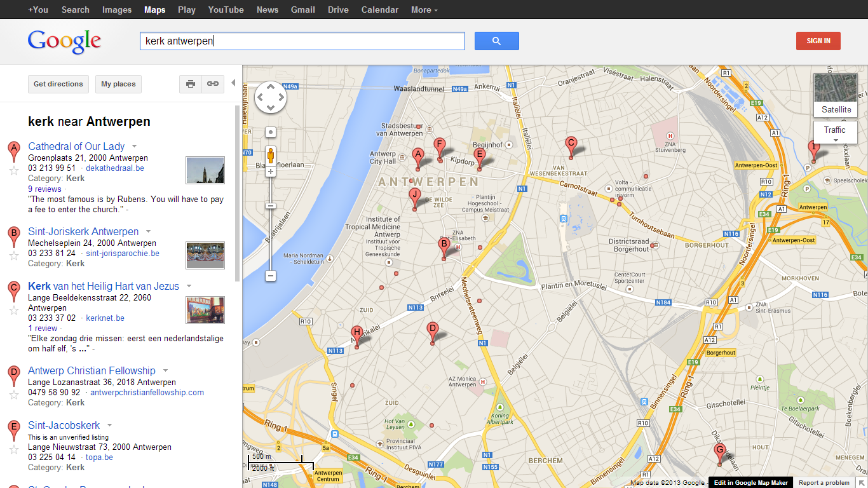The image size is (868, 488).
Task: Click the Heilig Hart van Jezus thumbnail
Action: click(205, 310)
